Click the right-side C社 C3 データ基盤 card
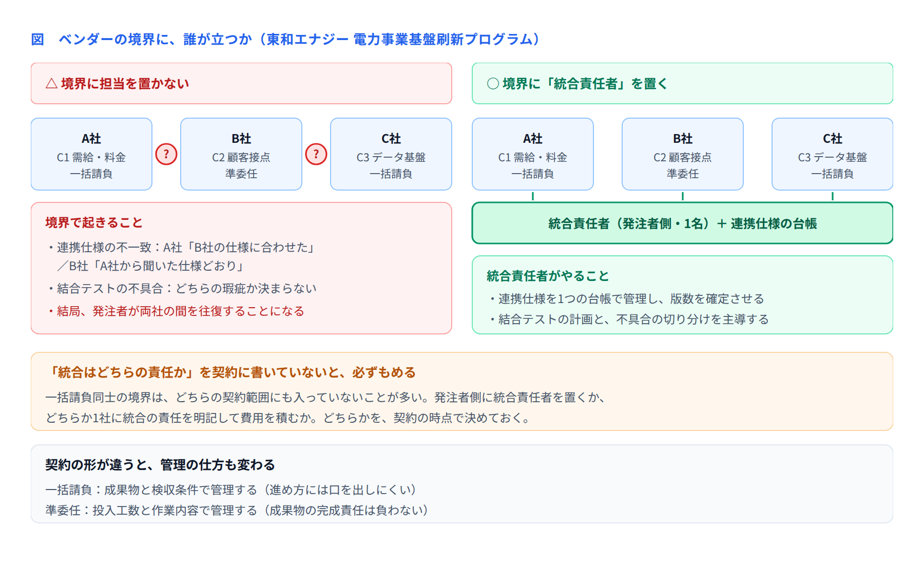 tap(833, 154)
